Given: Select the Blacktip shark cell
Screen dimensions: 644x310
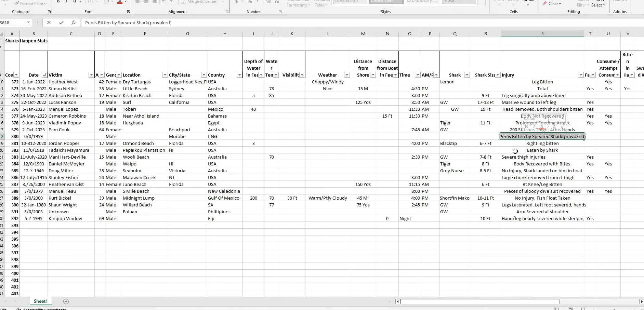Looking at the screenshot, I should (455, 143).
